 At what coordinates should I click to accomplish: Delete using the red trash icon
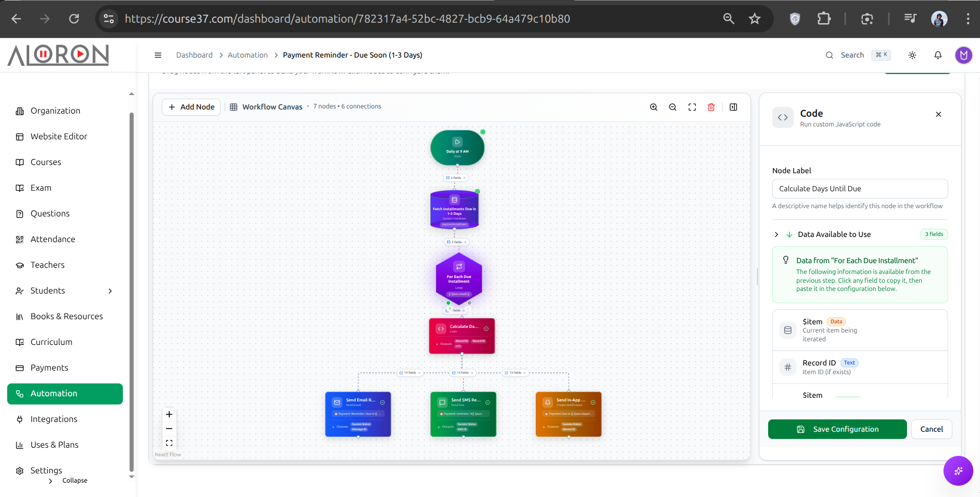pos(711,107)
